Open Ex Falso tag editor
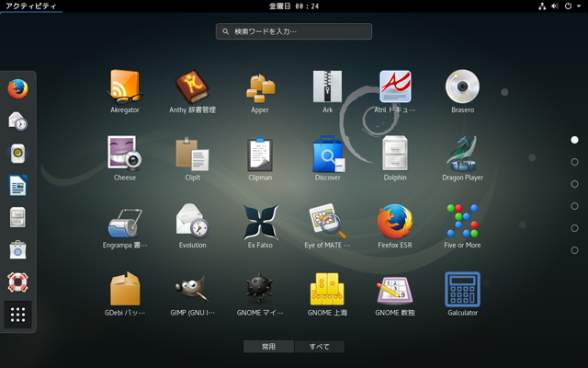The image size is (588, 368). point(260,226)
